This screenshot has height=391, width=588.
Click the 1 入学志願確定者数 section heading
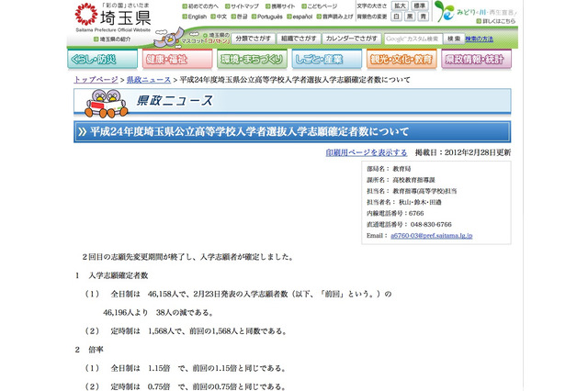[112, 275]
